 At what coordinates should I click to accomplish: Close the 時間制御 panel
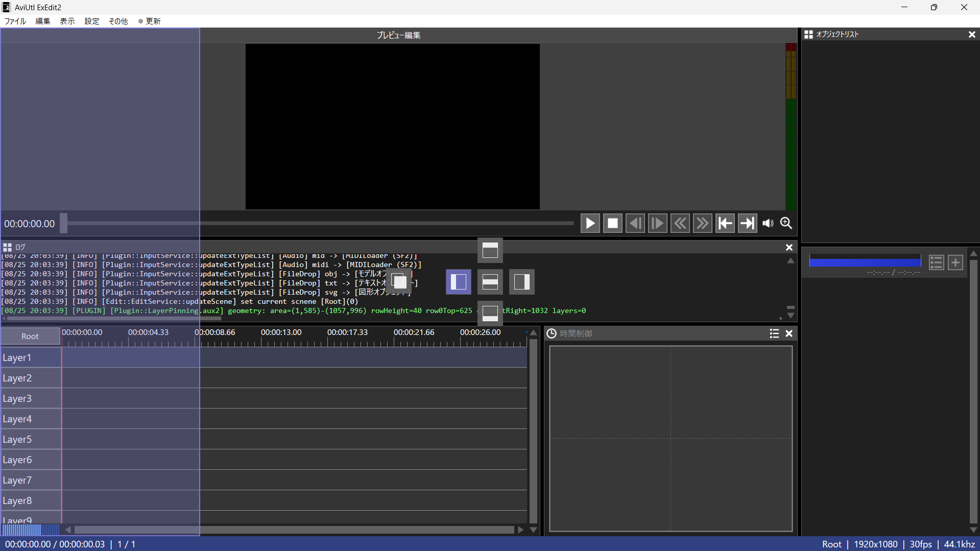(789, 333)
